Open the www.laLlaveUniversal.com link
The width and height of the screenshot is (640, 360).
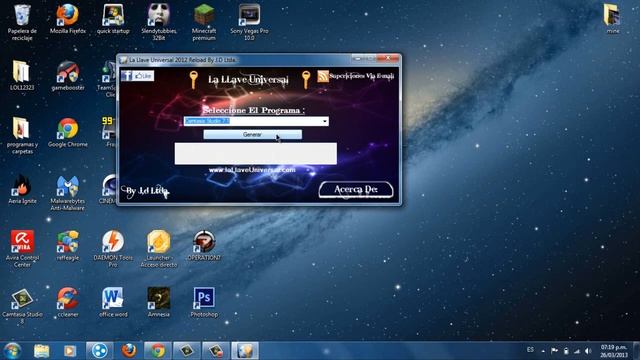click(x=252, y=170)
